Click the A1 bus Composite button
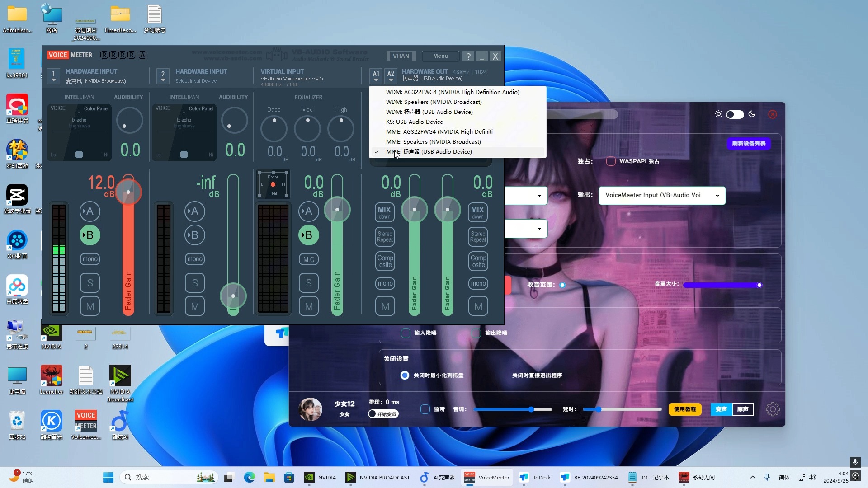Screen dimensions: 868x488 [385, 261]
